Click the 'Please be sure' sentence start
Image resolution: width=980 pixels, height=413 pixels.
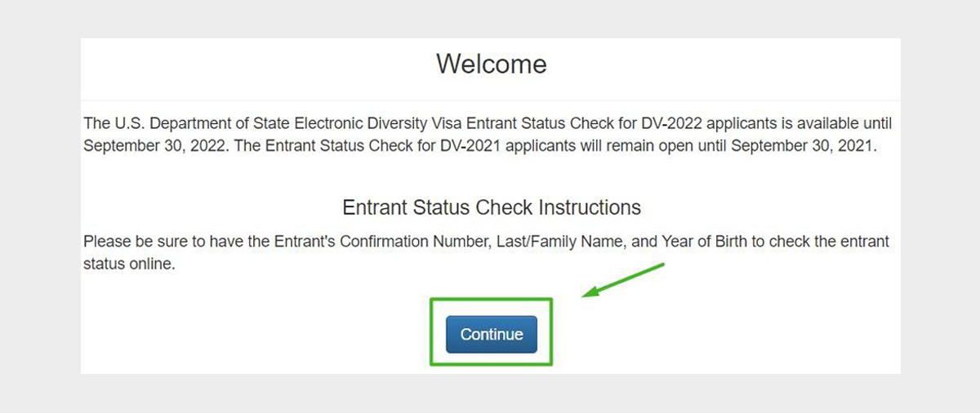[129, 242]
